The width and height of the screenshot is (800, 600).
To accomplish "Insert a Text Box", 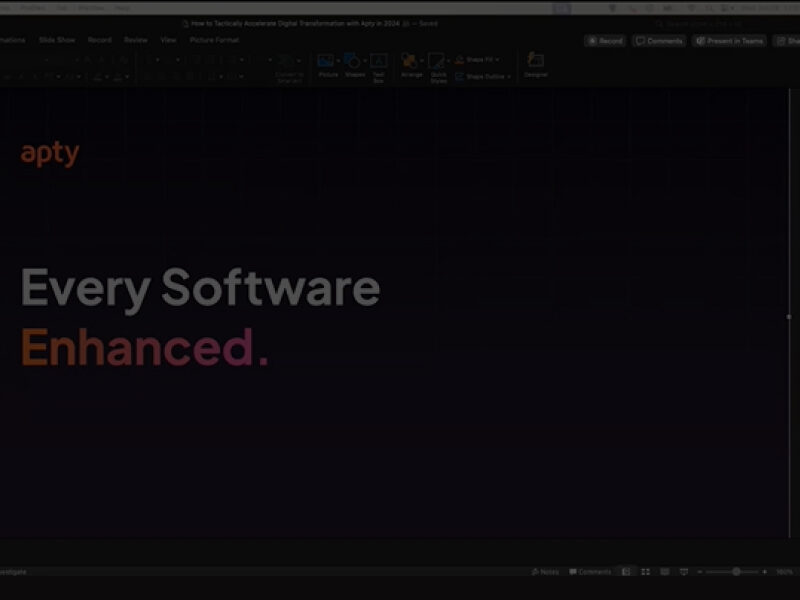I will 379,62.
